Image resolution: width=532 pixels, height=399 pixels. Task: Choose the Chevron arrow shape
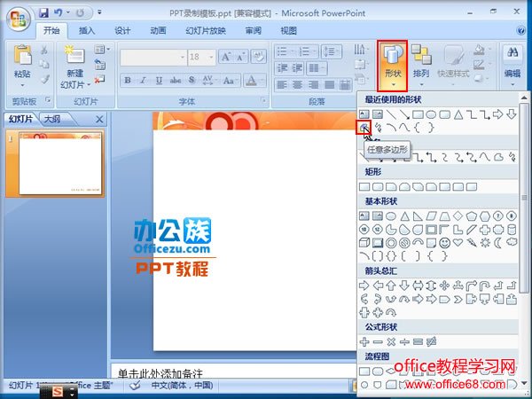458,300
